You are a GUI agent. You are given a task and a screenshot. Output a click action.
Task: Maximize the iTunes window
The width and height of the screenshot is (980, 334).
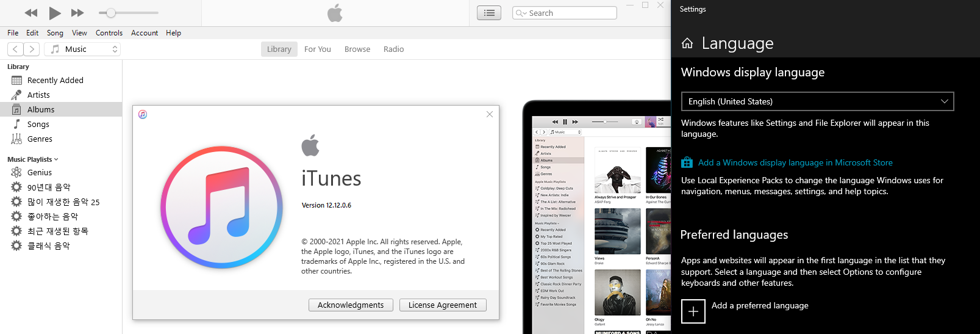pos(645,5)
